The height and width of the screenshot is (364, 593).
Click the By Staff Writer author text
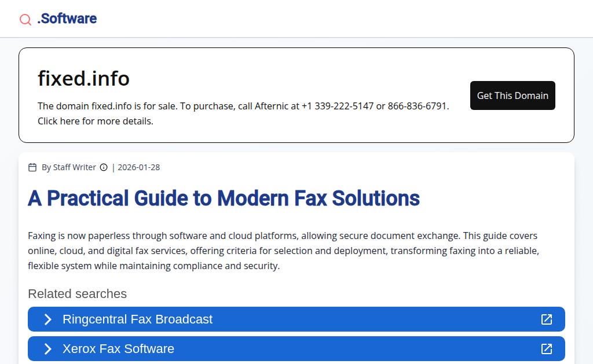69,167
